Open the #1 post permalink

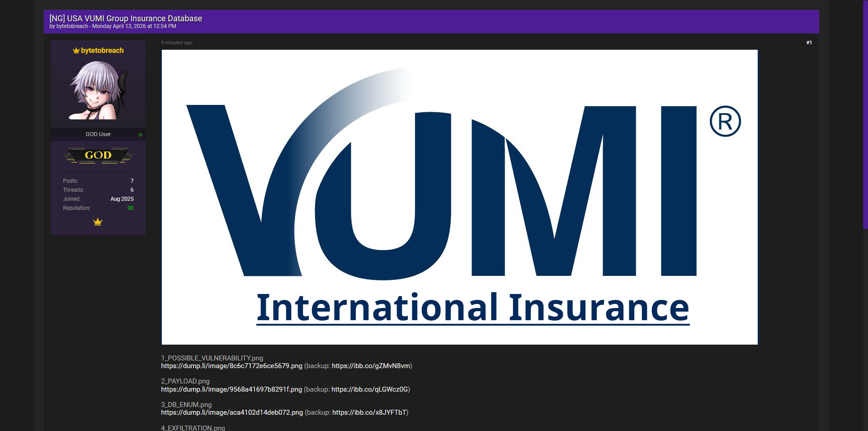809,43
